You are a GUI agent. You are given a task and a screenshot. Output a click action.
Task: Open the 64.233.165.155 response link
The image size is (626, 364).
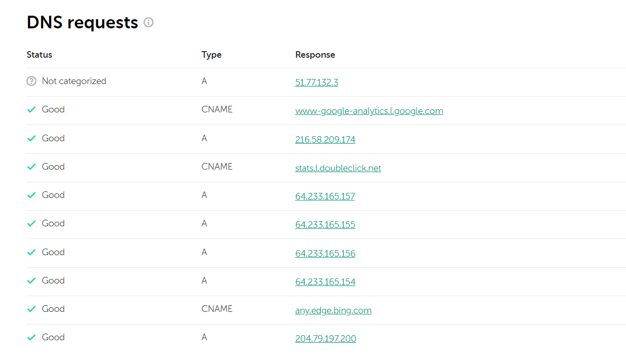coord(325,225)
